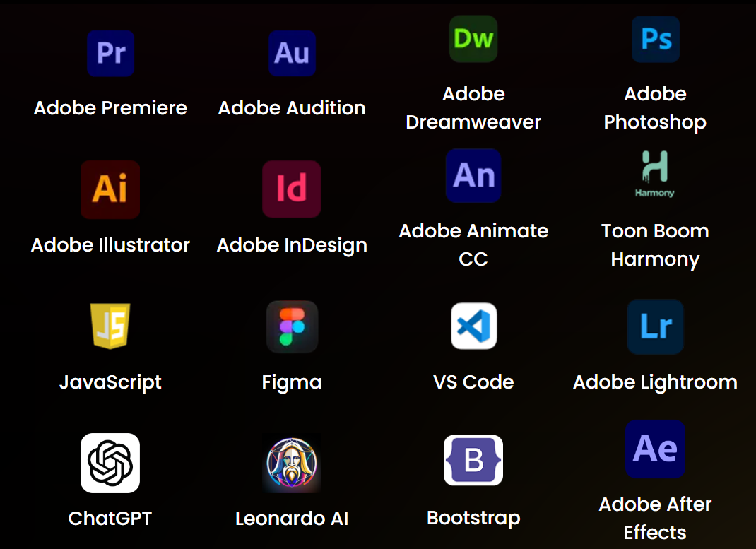The height and width of the screenshot is (549, 756).
Task: Select the Illustrator Ai icon
Action: click(x=110, y=189)
